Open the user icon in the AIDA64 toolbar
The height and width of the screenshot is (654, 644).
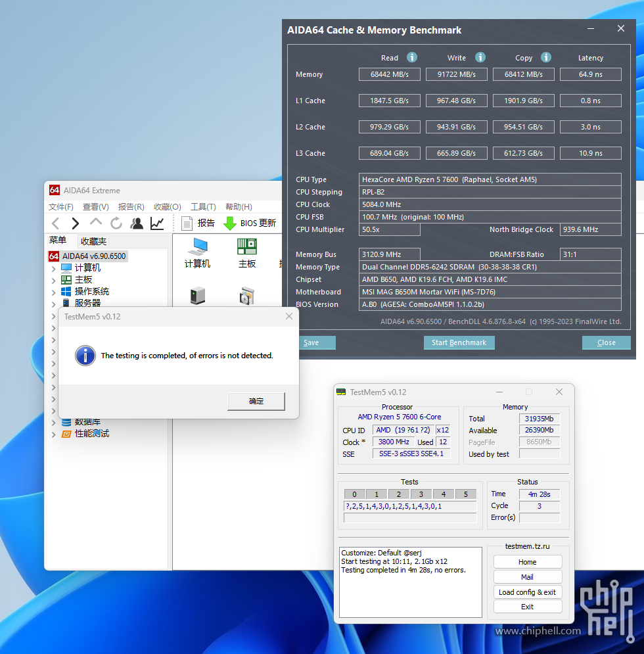coord(137,223)
